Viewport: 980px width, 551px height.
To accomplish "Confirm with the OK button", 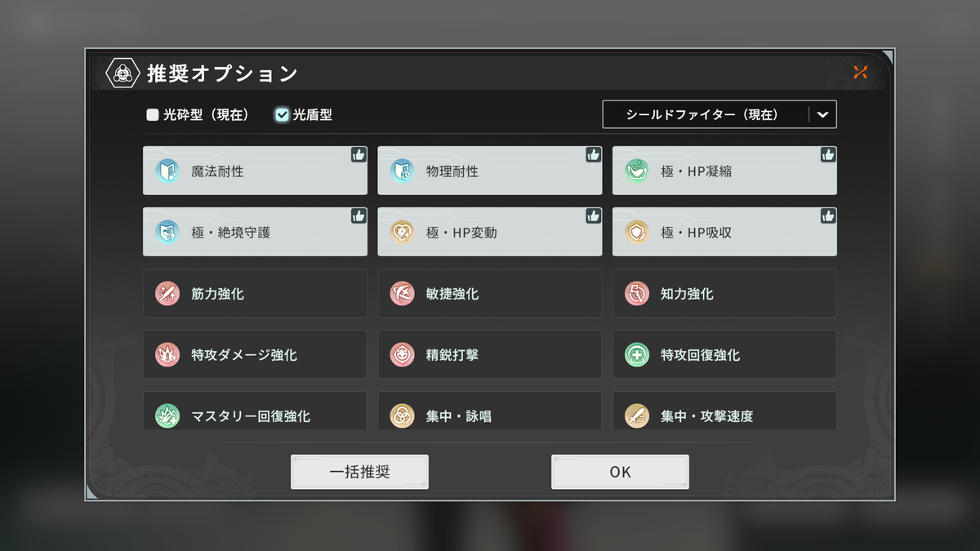I will pos(620,472).
